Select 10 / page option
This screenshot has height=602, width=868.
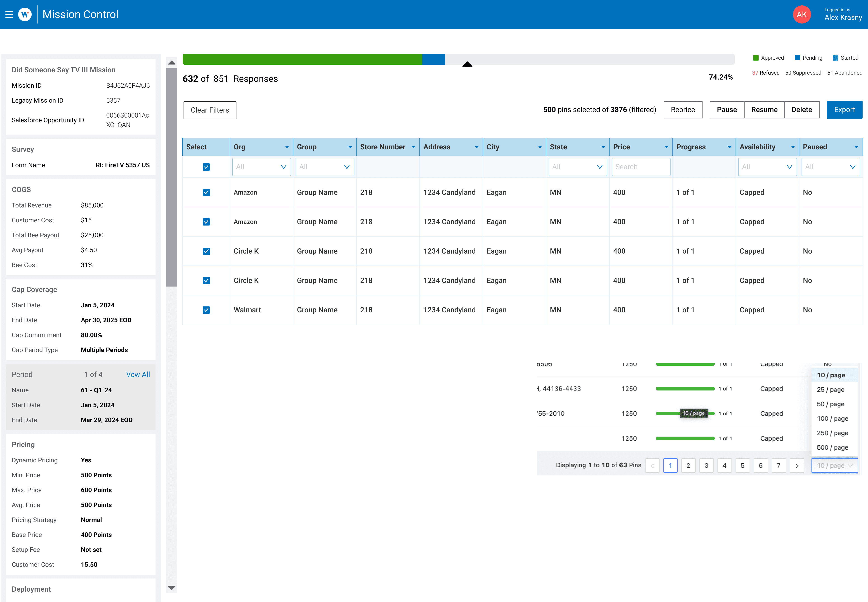pyautogui.click(x=834, y=375)
